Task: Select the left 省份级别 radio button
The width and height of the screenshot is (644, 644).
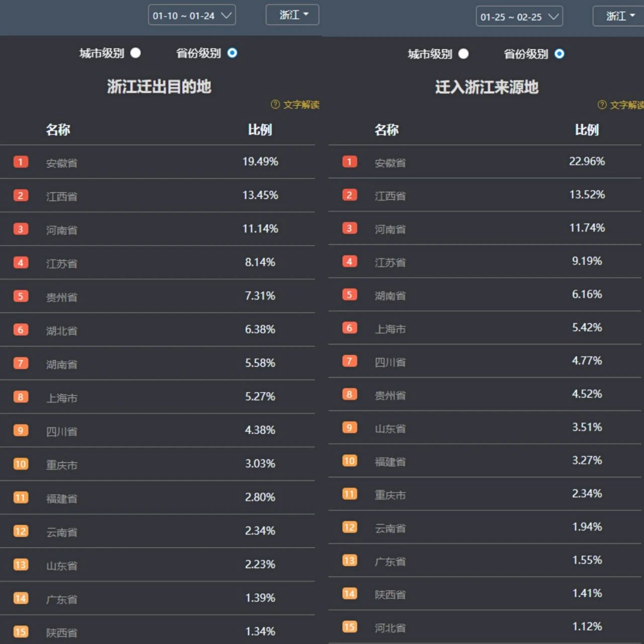Action: pos(232,53)
